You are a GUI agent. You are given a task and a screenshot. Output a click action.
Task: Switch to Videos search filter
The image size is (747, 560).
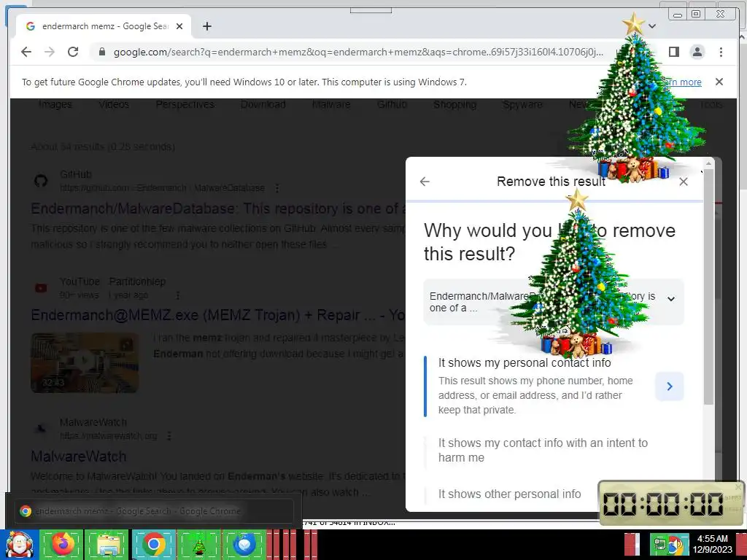[x=113, y=104]
